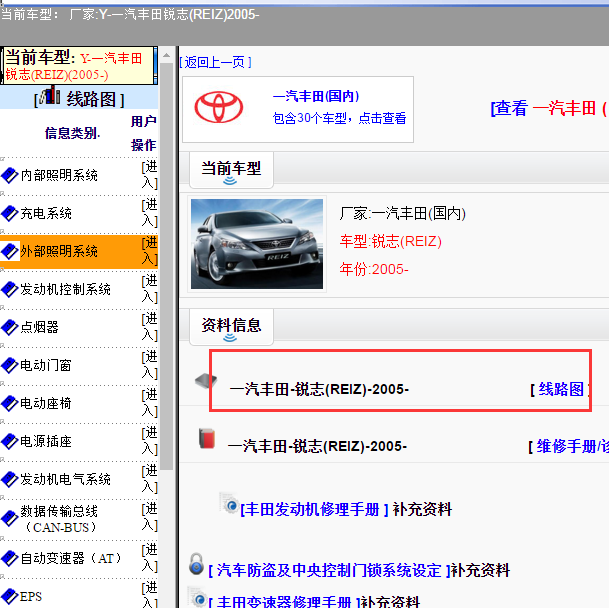This screenshot has width=609, height=608.
Task: Click the blue book icon beside 点烟器
Action: [x=10, y=328]
